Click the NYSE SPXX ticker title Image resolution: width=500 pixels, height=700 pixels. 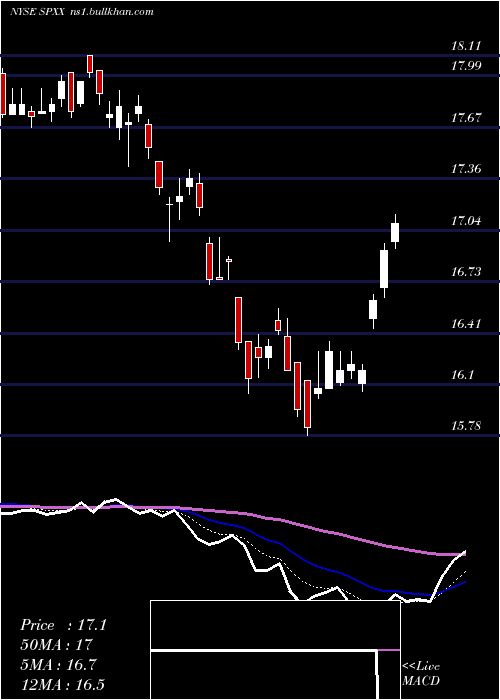coord(38,12)
